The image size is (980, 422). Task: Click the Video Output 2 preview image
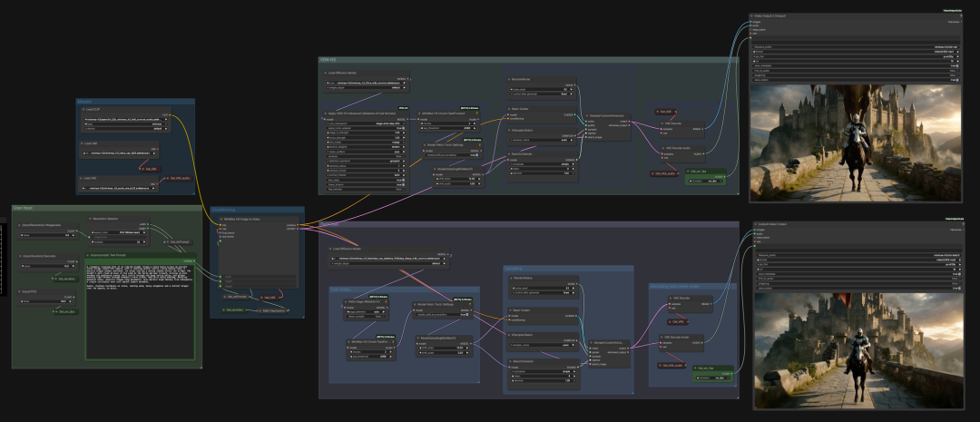click(857, 143)
